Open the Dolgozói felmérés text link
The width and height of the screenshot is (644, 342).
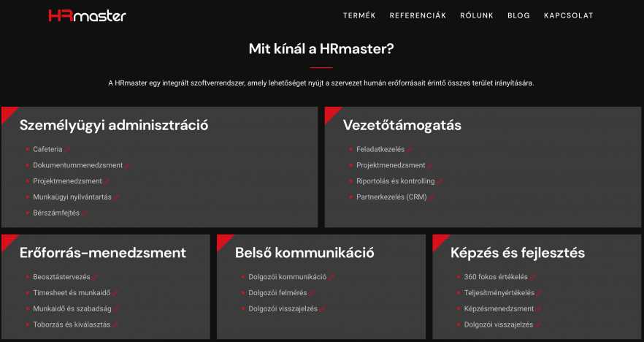(277, 292)
